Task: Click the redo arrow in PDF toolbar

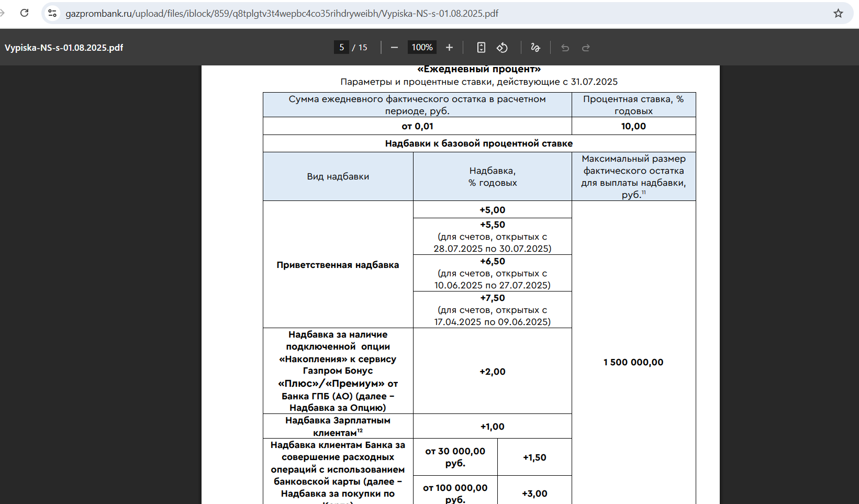Action: click(586, 48)
